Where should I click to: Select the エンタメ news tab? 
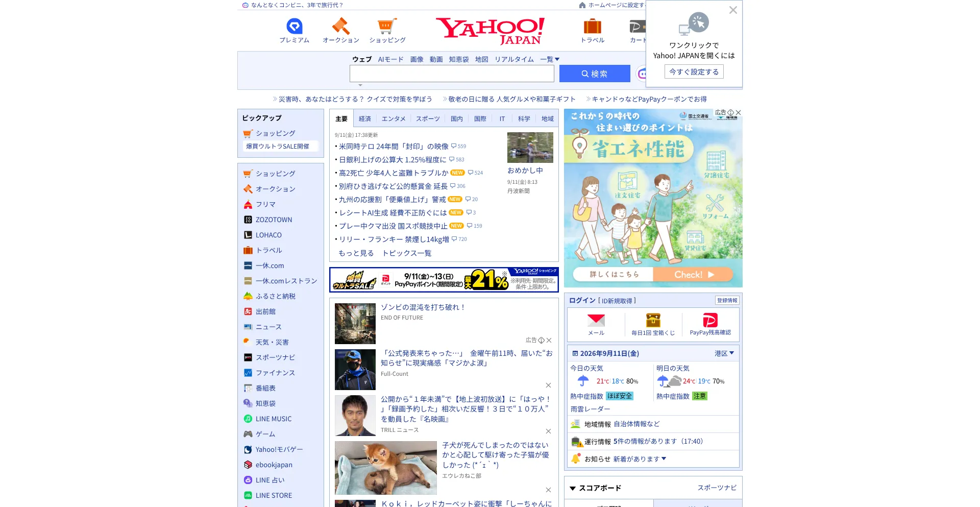[394, 119]
